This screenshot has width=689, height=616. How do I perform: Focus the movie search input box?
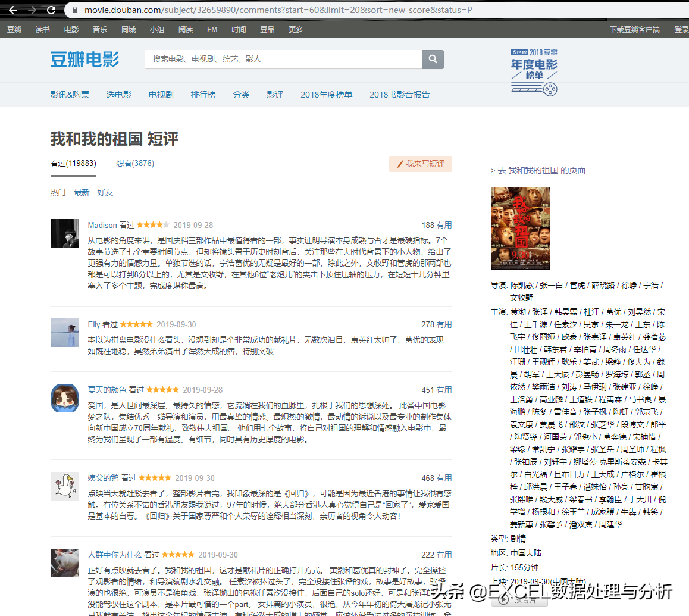coord(283,59)
